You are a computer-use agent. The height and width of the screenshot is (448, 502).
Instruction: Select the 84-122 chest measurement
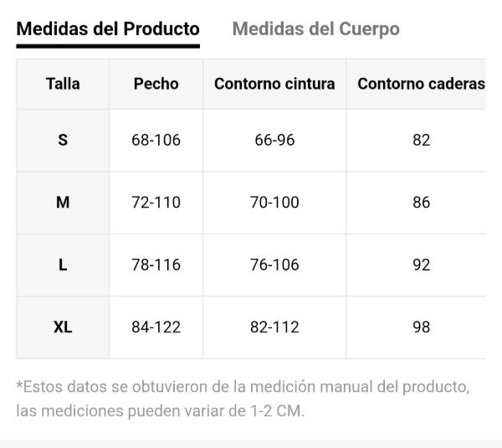[156, 327]
